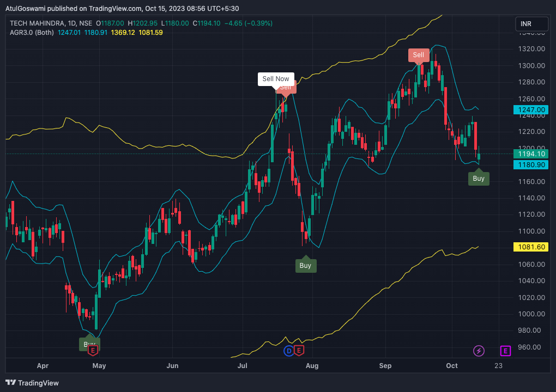Click the 1220.00 price axis label
The width and height of the screenshot is (556, 392).
[531, 132]
